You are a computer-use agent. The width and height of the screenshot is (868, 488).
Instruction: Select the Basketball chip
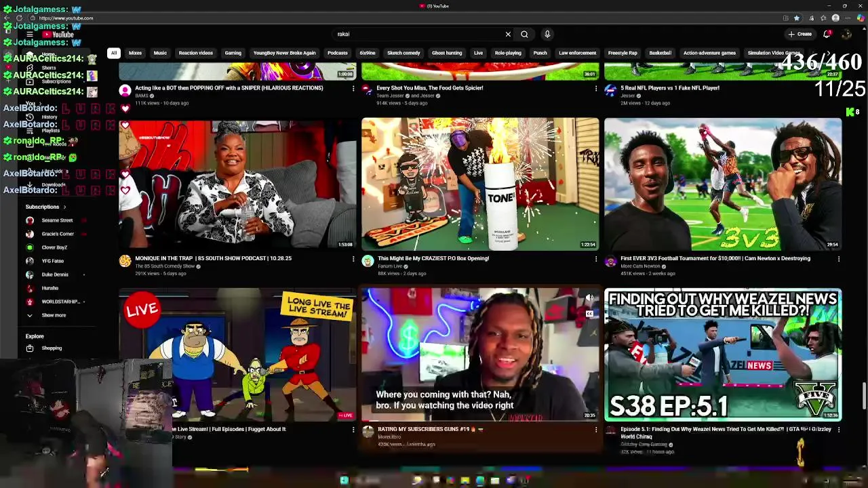click(660, 53)
